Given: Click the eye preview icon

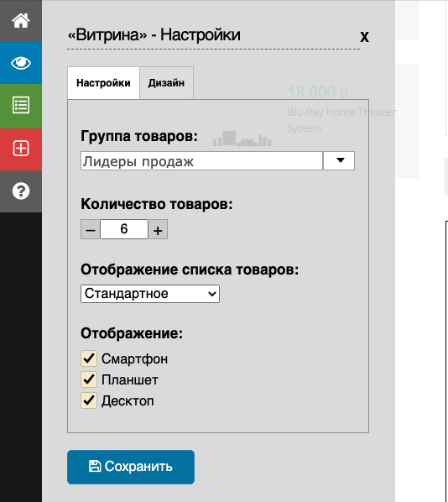Looking at the screenshot, I should click(x=21, y=63).
